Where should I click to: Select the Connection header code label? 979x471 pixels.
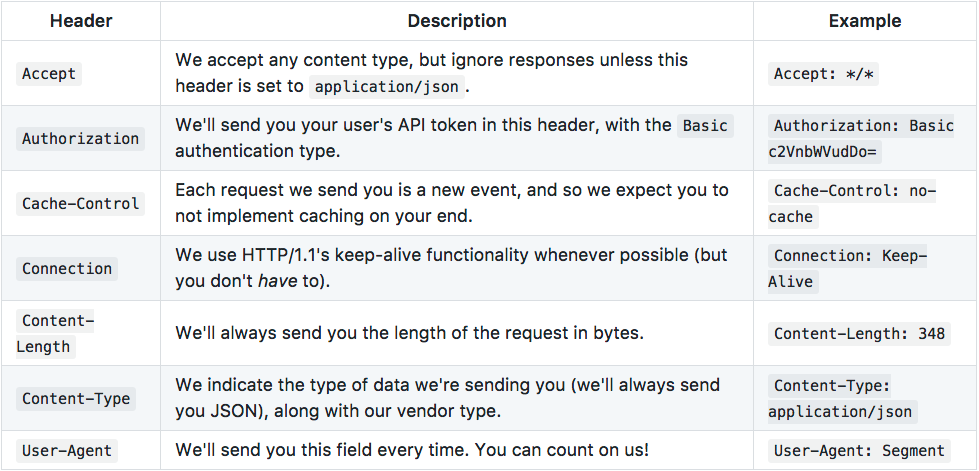[x=67, y=269]
